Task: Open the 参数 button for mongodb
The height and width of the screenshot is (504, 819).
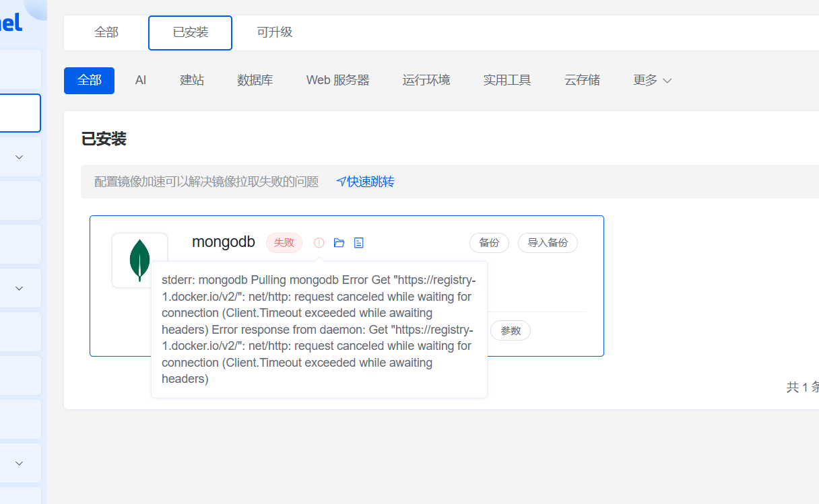Action: (511, 330)
